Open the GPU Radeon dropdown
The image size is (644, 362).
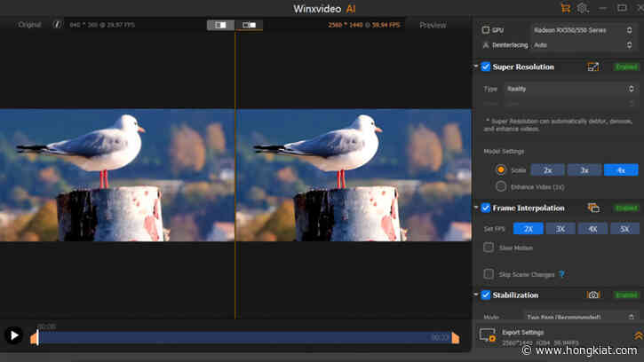(x=583, y=30)
